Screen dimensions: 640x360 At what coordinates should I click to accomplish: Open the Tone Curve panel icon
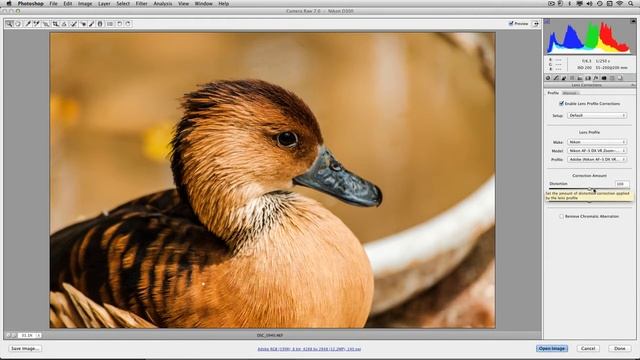[x=556, y=78]
